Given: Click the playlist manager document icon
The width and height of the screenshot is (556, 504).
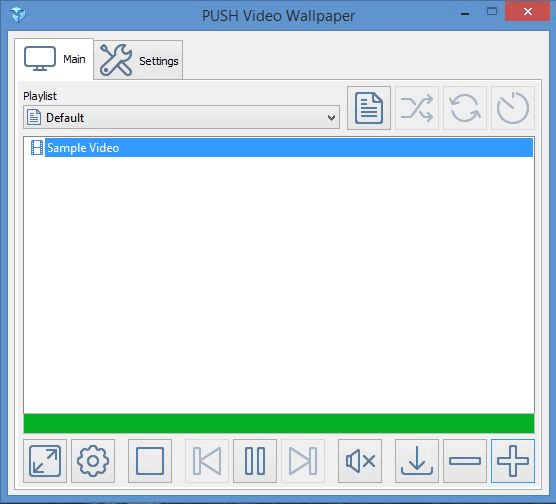Looking at the screenshot, I should click(x=369, y=108).
